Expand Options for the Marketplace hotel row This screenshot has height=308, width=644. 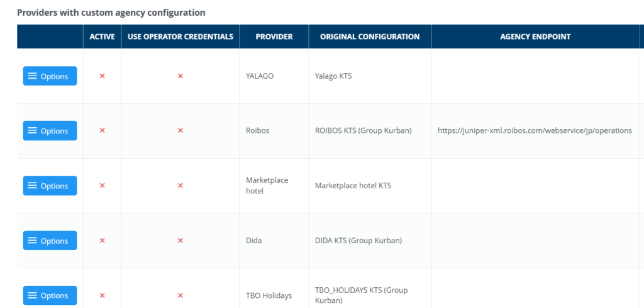[x=50, y=186]
